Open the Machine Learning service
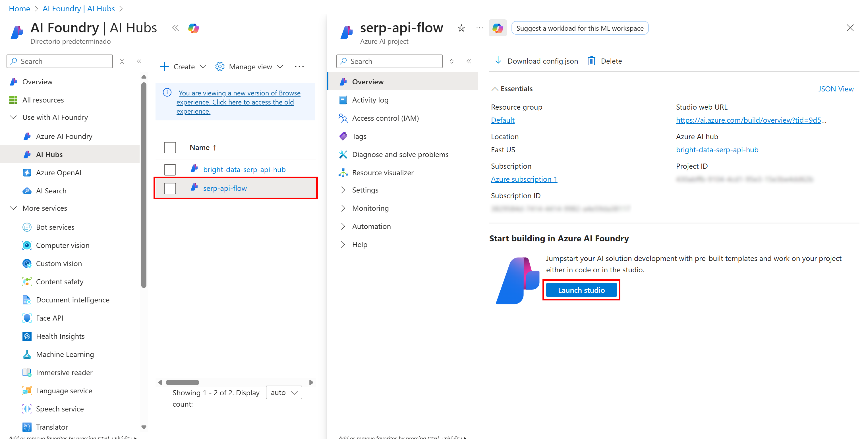The height and width of the screenshot is (439, 868). [x=65, y=354]
